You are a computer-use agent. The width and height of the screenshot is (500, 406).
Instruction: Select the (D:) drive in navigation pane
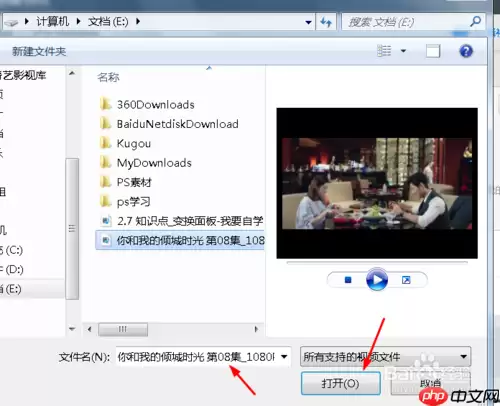tap(12, 269)
